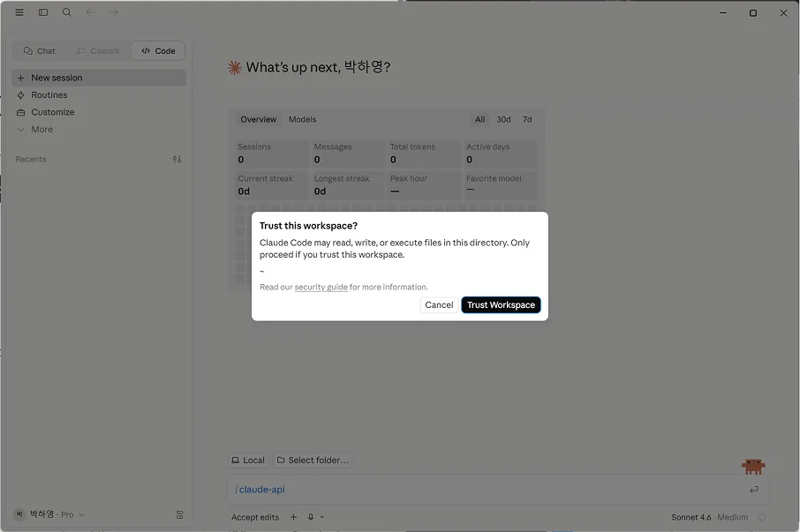Open the hamburger menu icon

(x=19, y=12)
